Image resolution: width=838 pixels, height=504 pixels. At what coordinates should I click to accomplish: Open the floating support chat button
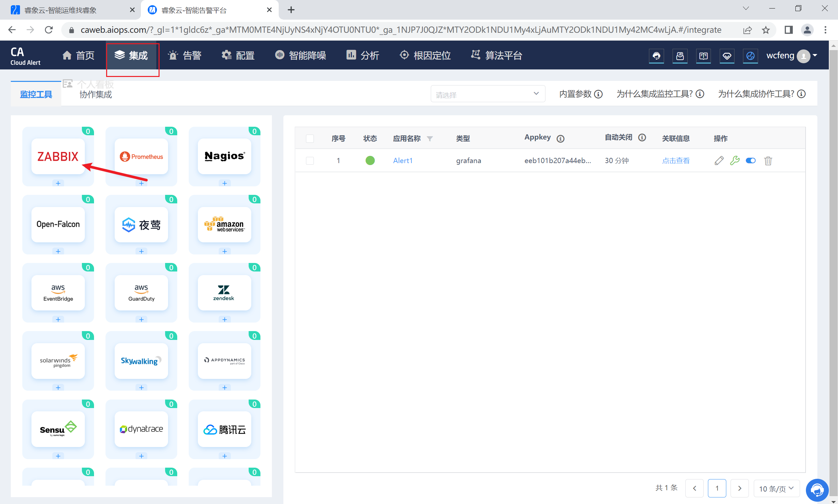tap(817, 490)
